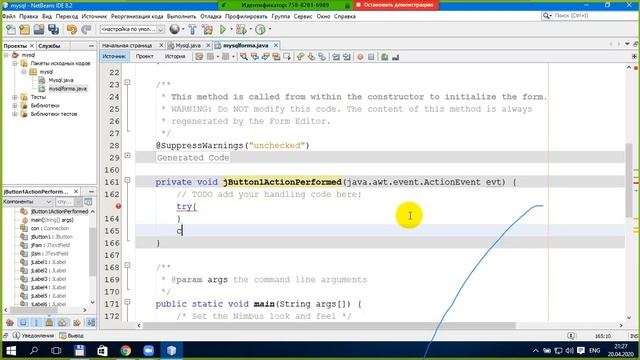Toggle show static members filter in Navigator
This screenshot has width=640, height=360.
pos(36,323)
